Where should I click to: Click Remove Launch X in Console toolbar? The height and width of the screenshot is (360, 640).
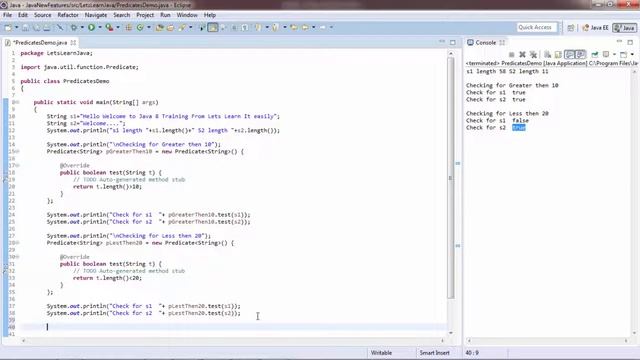(x=522, y=54)
